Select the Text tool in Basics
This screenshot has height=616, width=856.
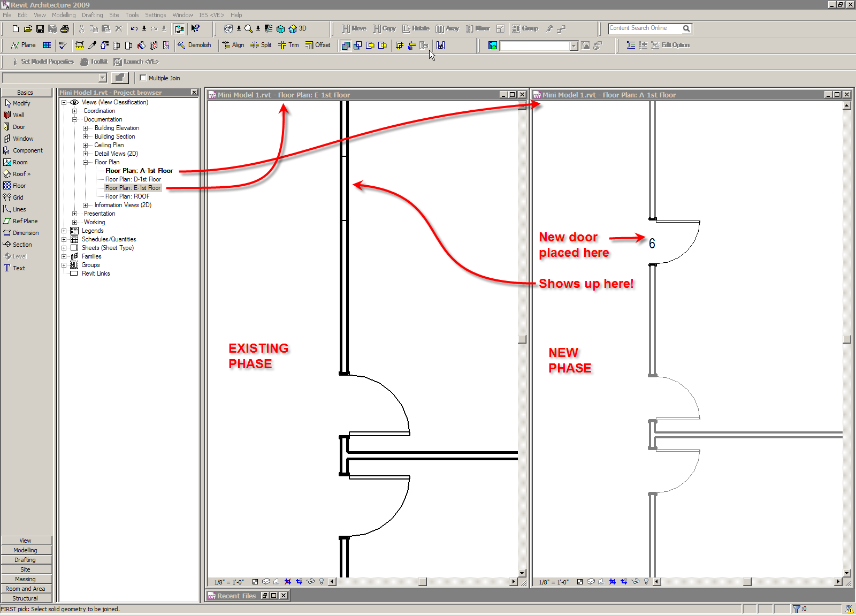tap(14, 268)
